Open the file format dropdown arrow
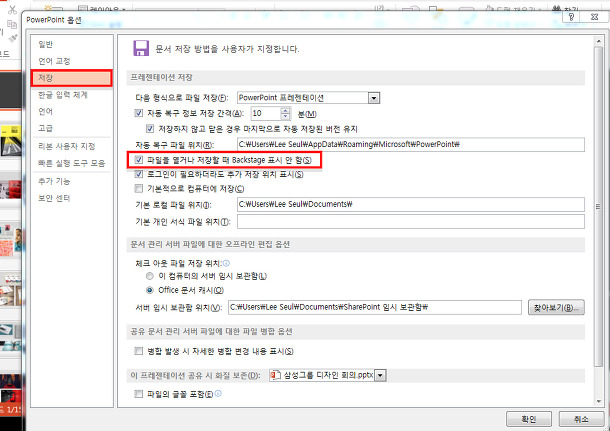 tap(374, 98)
